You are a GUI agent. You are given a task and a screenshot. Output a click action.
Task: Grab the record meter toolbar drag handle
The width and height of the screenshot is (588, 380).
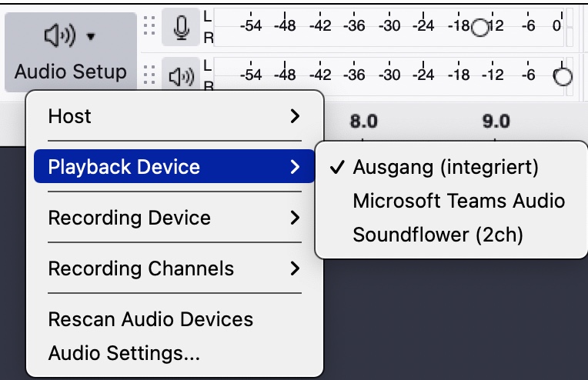pyautogui.click(x=149, y=26)
